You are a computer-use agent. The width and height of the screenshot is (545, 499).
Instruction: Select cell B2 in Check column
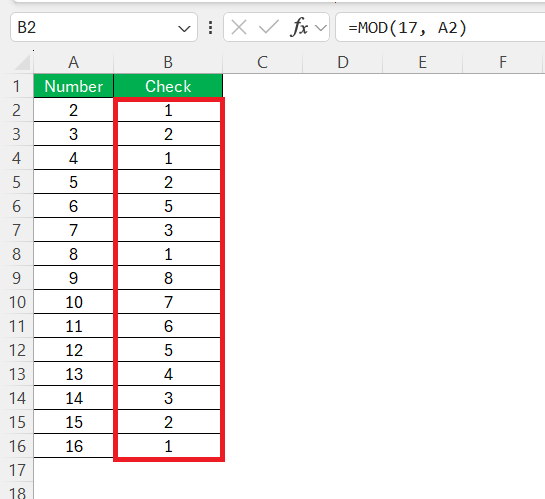click(168, 110)
